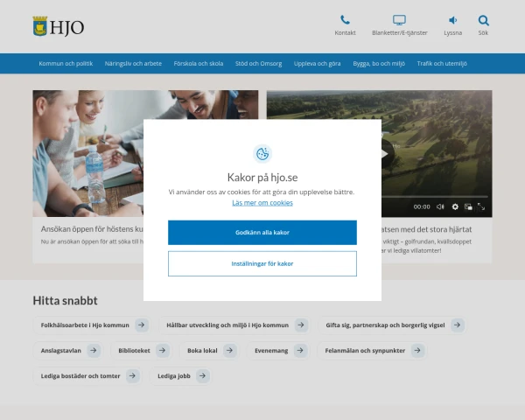525x420 pixels.
Task: Open article 'Ansökan öppen för höstens'
Action: point(92,229)
